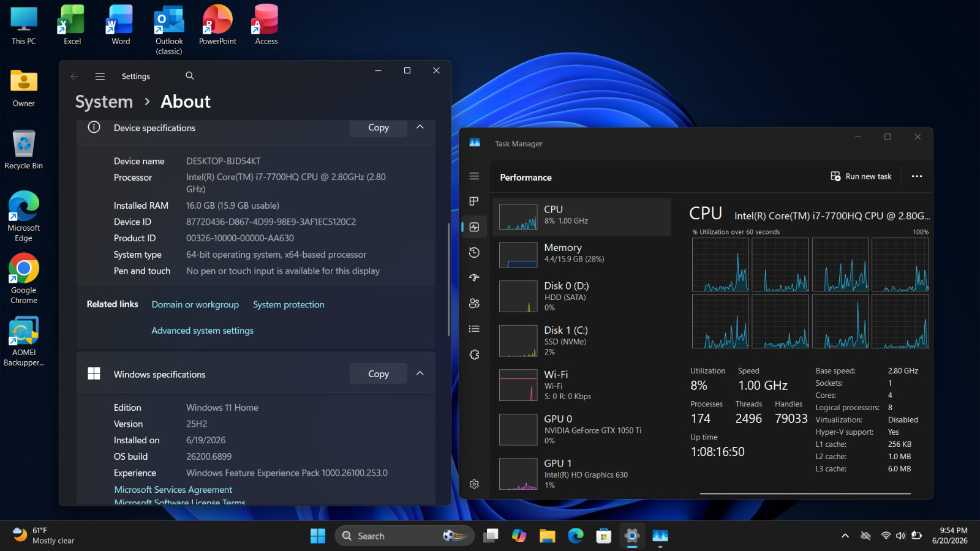This screenshot has width=980, height=551.
Task: Select the CPU performance entry
Action: point(582,217)
